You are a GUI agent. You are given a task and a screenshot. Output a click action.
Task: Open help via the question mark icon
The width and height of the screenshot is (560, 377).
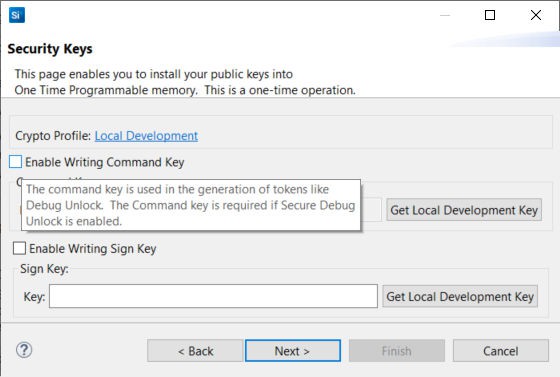click(x=24, y=350)
